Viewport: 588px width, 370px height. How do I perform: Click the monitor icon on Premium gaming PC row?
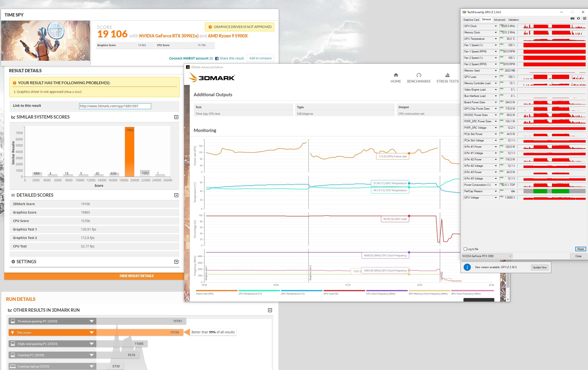click(13, 321)
